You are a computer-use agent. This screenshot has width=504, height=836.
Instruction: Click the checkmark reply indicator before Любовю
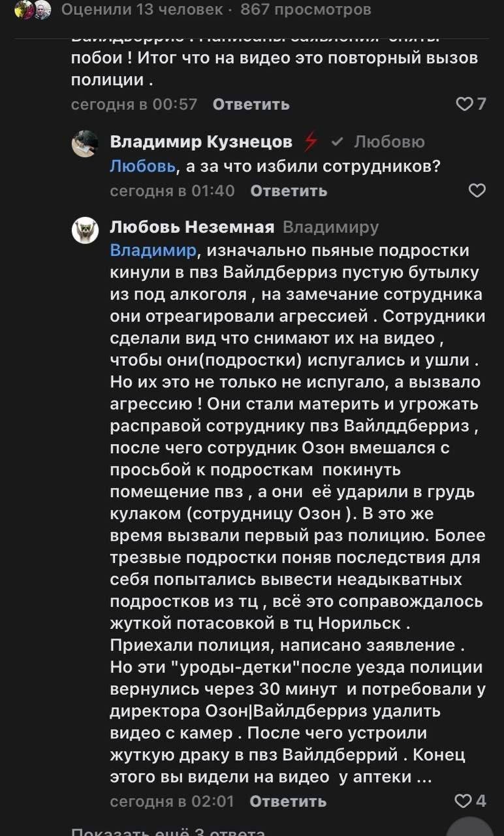coord(337,142)
